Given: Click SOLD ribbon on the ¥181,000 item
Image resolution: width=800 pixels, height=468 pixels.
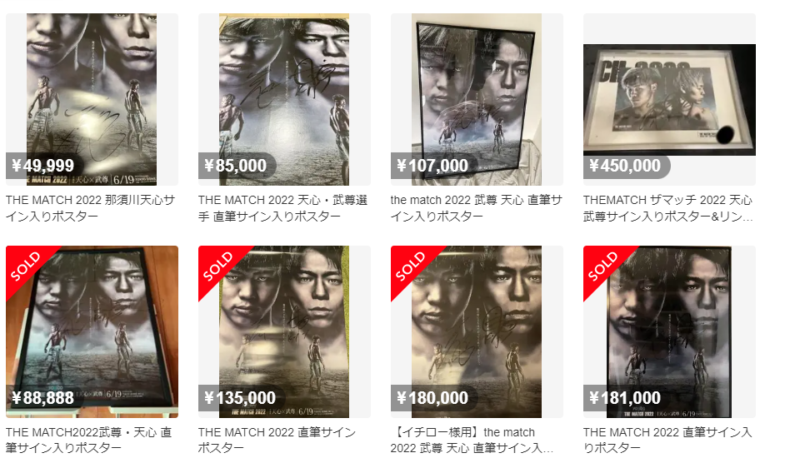Looking at the screenshot, I should [x=603, y=265].
